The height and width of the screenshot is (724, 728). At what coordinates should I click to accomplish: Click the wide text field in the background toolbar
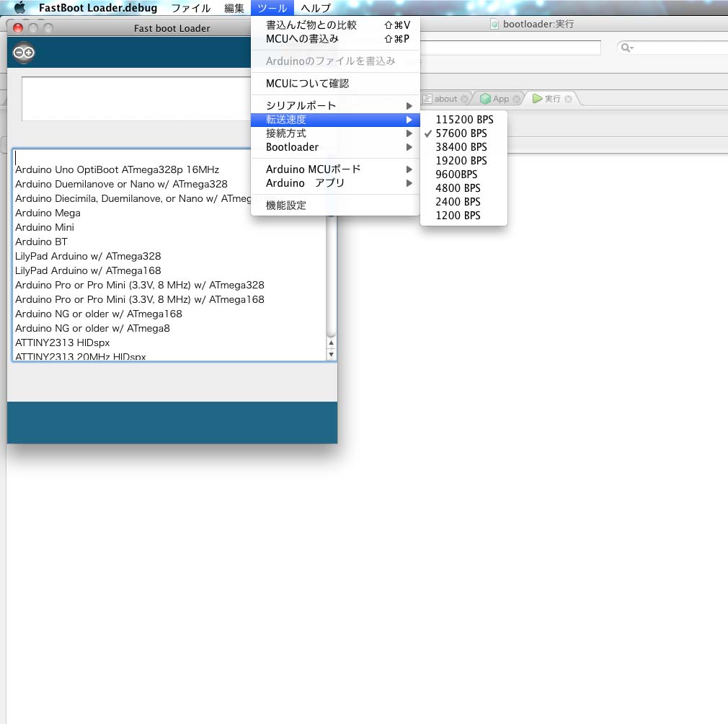coord(510,48)
